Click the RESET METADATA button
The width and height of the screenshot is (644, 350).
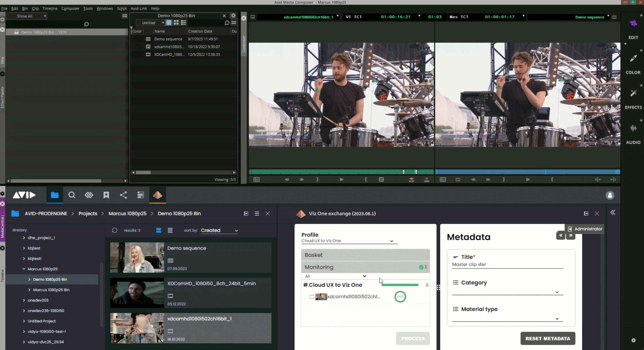pos(547,338)
